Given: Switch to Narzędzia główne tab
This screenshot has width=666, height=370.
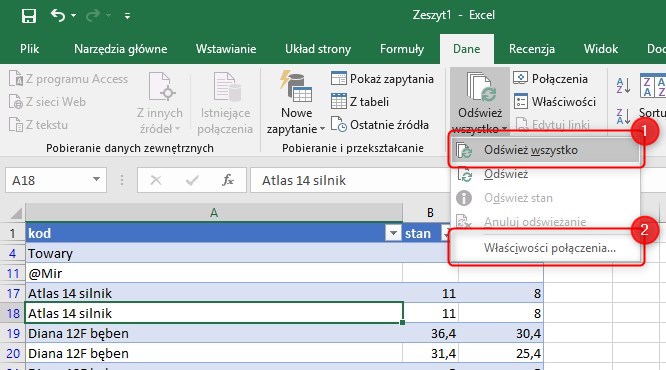Looking at the screenshot, I should [121, 49].
